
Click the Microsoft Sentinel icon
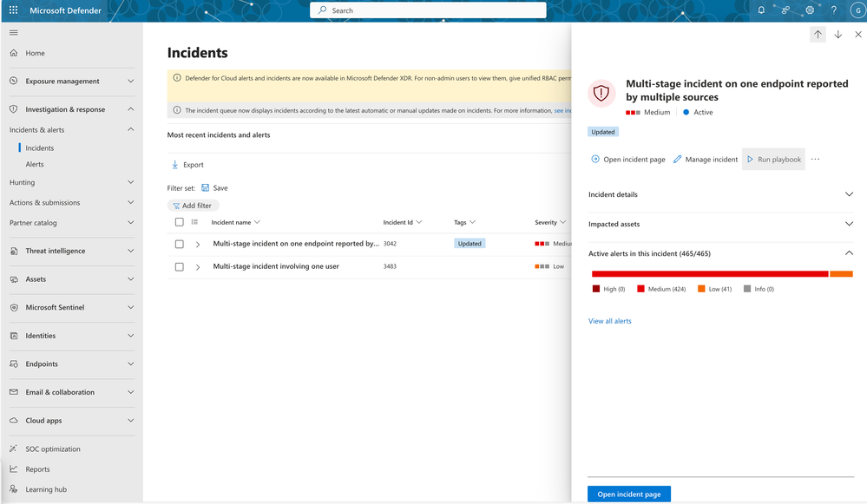coord(14,307)
